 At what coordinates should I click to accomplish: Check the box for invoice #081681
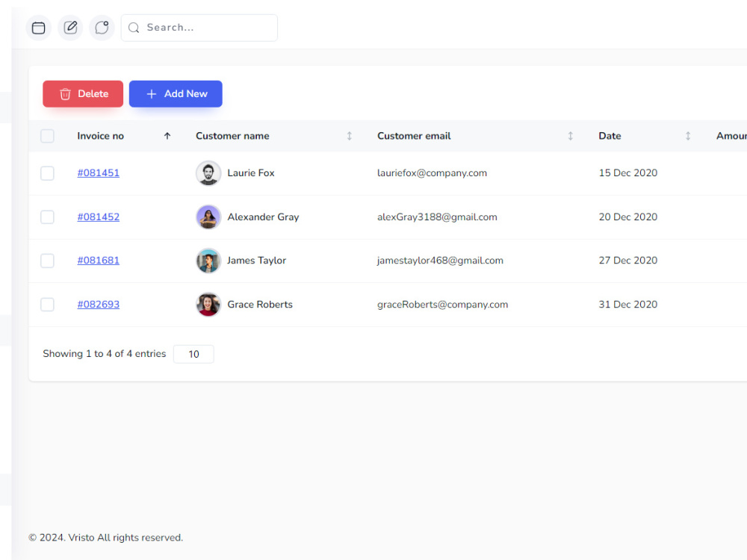click(47, 261)
